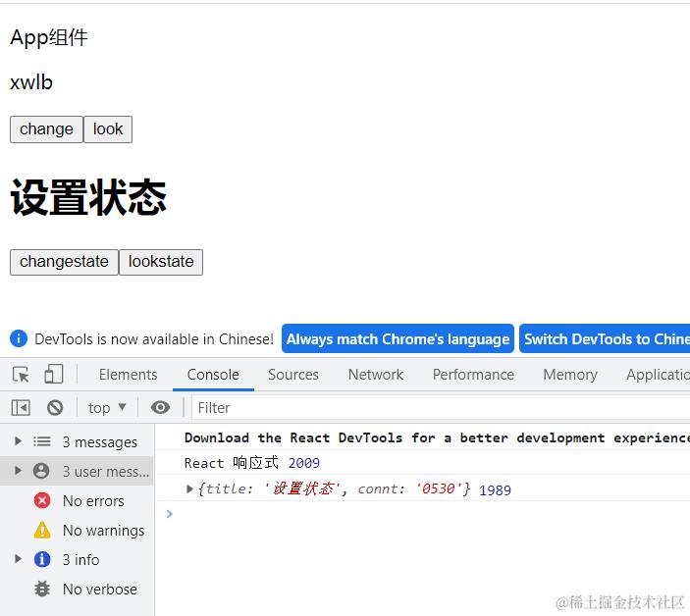This screenshot has width=690, height=616.
Task: Click the yellow warning triangle icon
Action: 42,530
